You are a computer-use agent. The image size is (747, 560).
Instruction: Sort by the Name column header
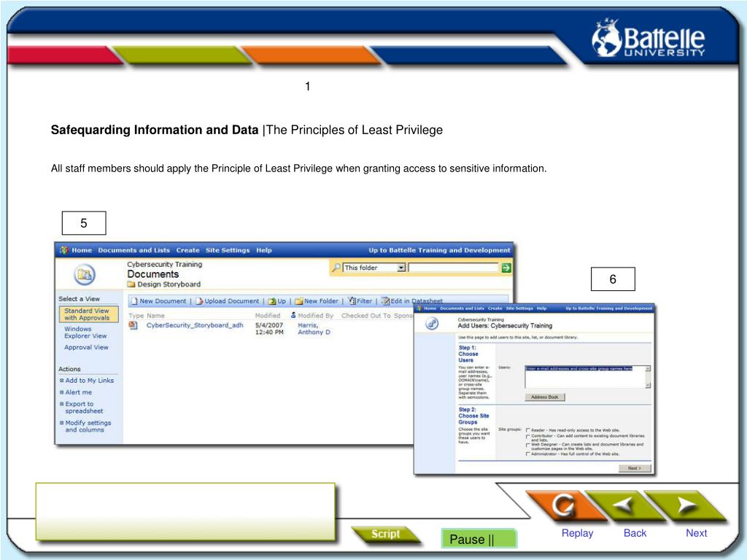coord(156,315)
